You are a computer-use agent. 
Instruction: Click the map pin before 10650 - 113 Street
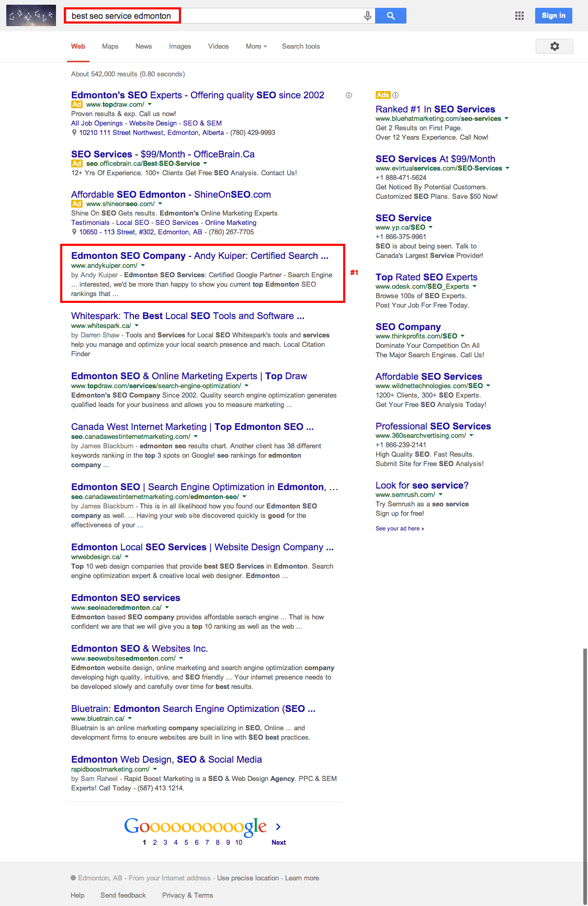pos(74,232)
